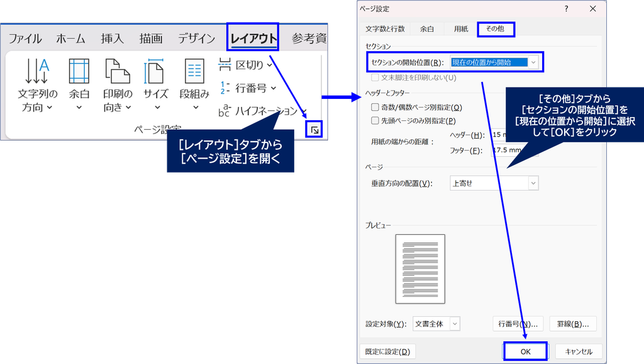
Task: Select the その他 dialog tab
Action: (x=496, y=29)
